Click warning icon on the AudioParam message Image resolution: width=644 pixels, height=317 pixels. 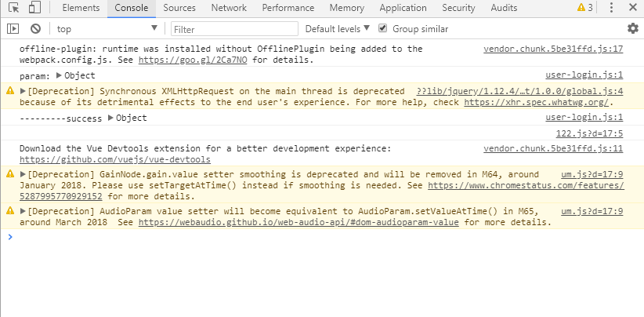(x=10, y=211)
